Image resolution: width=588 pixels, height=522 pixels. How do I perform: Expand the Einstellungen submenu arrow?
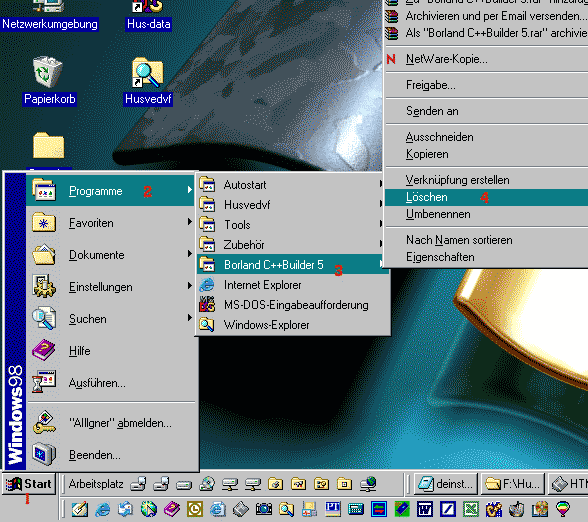(x=190, y=286)
